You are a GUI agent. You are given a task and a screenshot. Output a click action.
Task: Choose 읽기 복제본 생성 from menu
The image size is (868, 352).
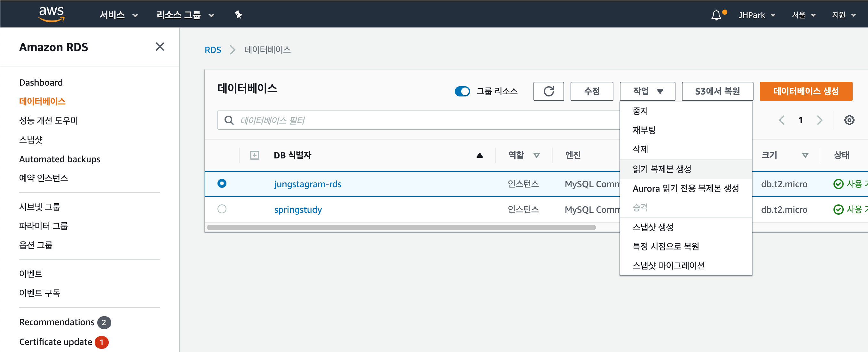[x=661, y=169]
